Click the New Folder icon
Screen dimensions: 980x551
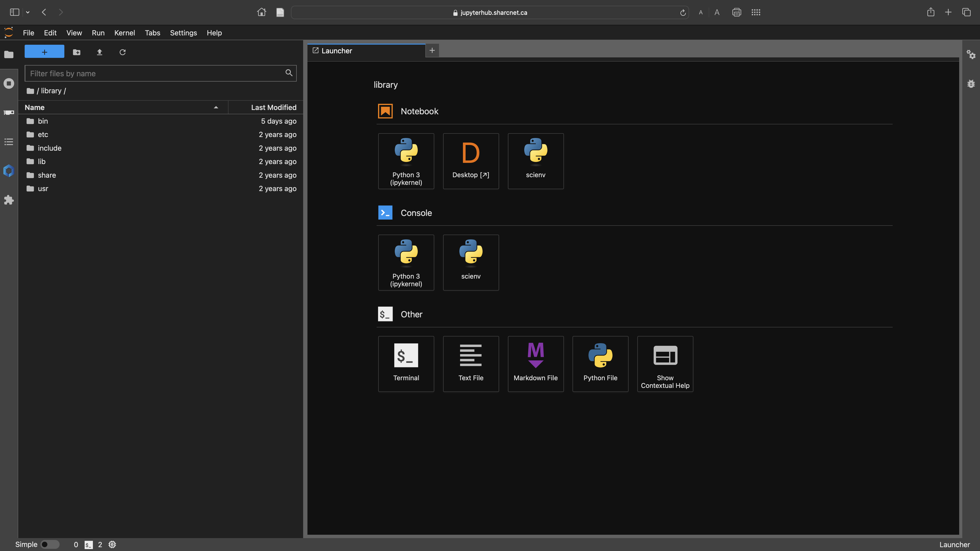pyautogui.click(x=77, y=52)
